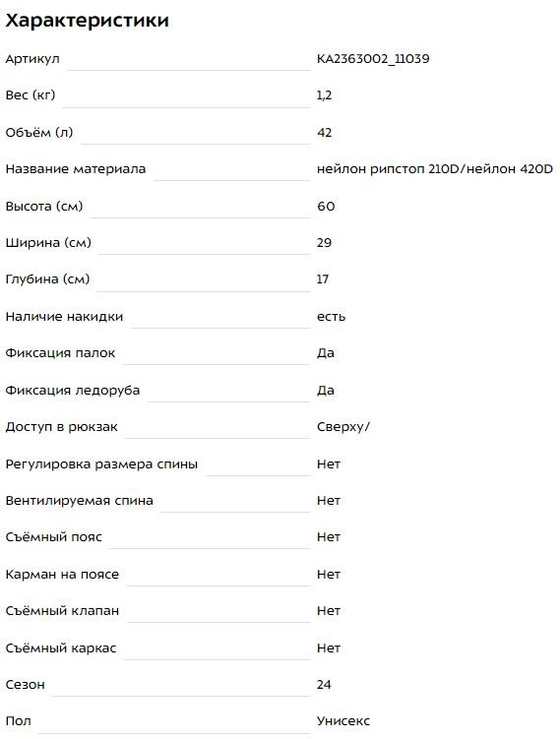Click the material value нейлон рипстоп 210D
Screen dimensions: 560x739
(388, 168)
